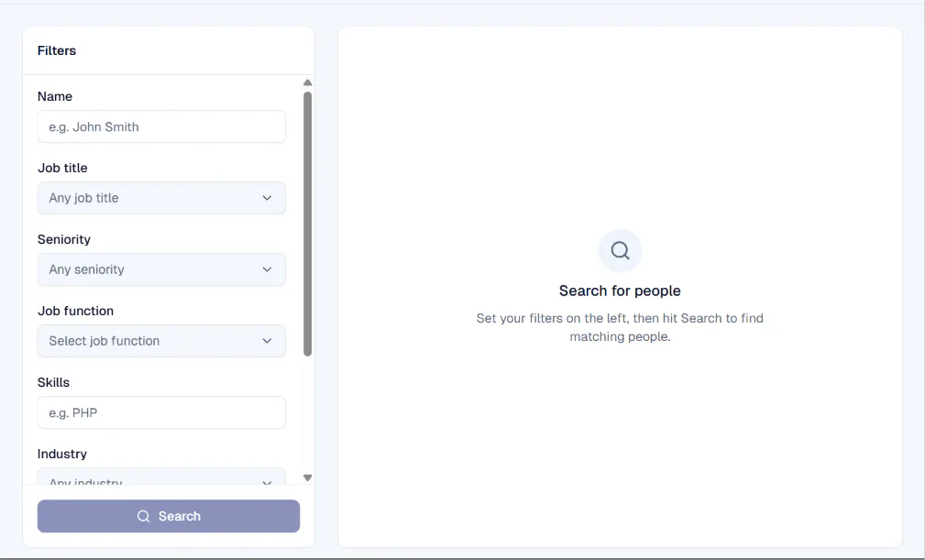
Task: Click the Seniority label
Action: tap(63, 239)
